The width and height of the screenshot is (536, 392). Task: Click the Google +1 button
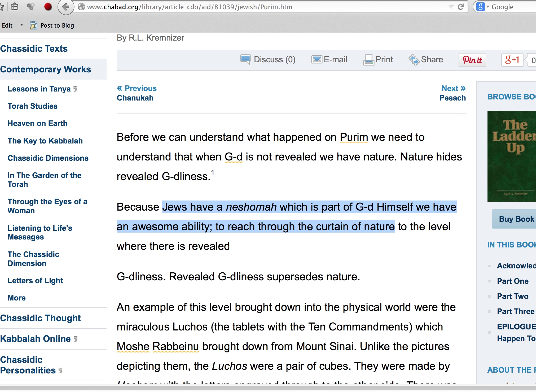pos(512,60)
